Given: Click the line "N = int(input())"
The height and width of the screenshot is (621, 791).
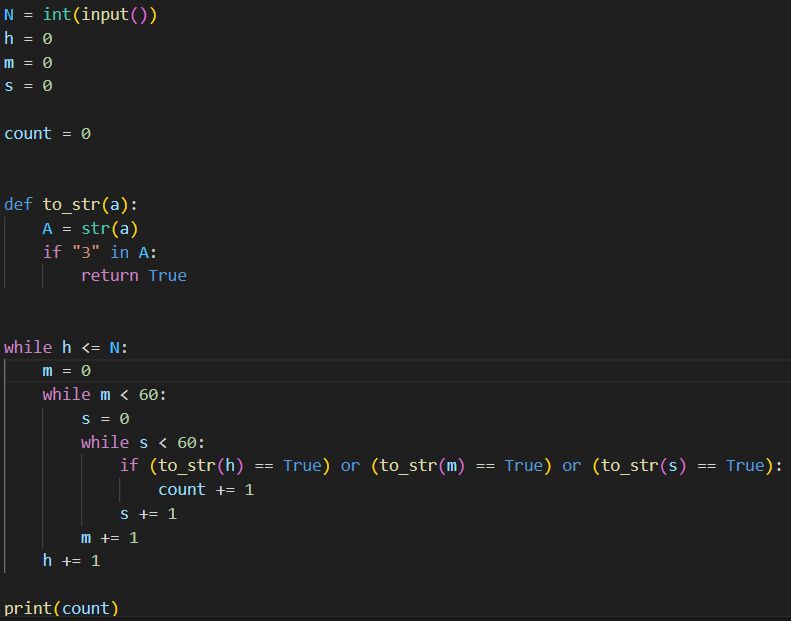Looking at the screenshot, I should pyautogui.click(x=81, y=15).
